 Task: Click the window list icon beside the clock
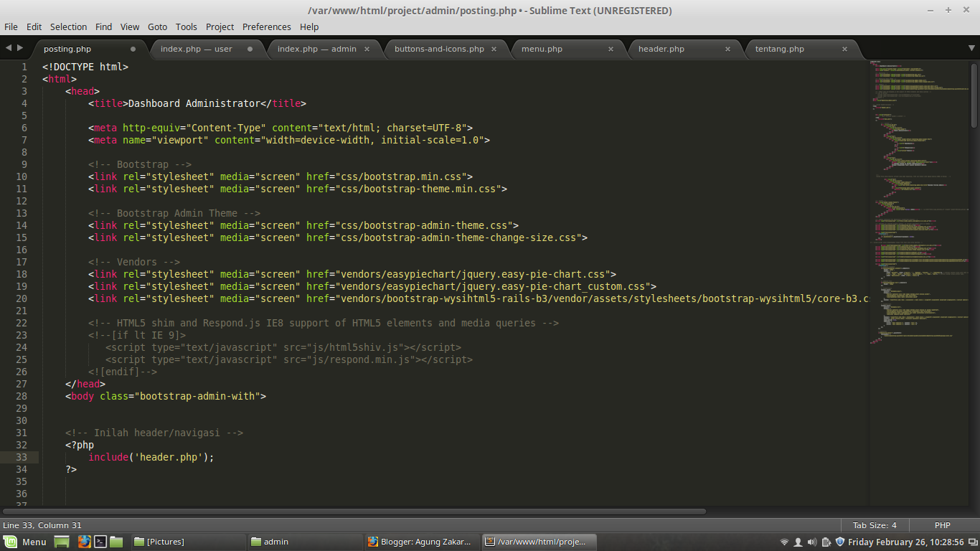(x=972, y=542)
